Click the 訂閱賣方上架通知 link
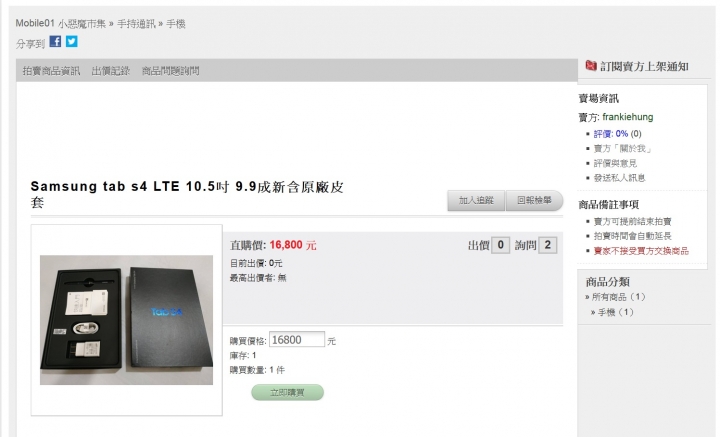The height and width of the screenshot is (437, 720). point(644,66)
